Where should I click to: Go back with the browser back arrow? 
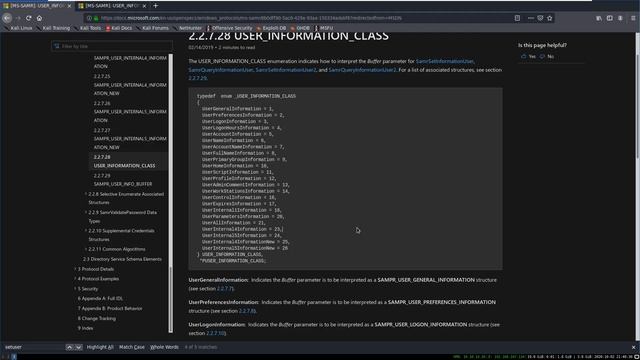tap(7, 18)
